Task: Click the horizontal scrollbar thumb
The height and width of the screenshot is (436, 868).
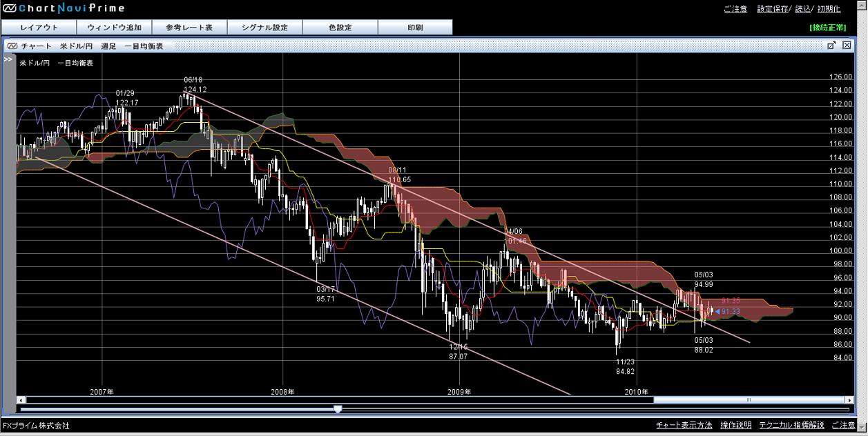Action: (x=749, y=400)
